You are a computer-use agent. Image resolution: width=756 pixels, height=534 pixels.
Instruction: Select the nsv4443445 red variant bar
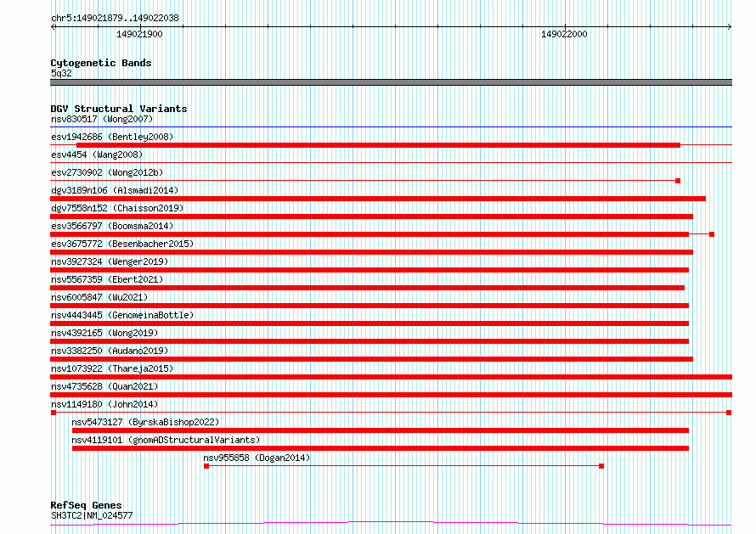click(x=370, y=323)
